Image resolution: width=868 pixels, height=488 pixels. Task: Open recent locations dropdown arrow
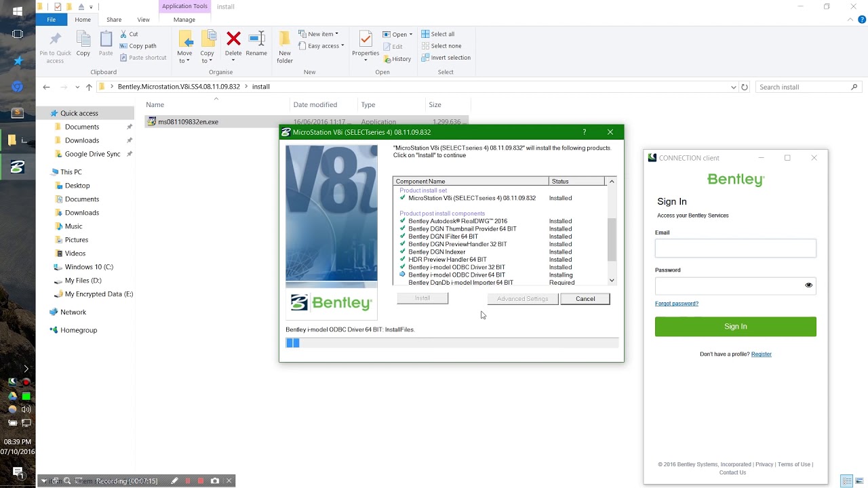77,87
